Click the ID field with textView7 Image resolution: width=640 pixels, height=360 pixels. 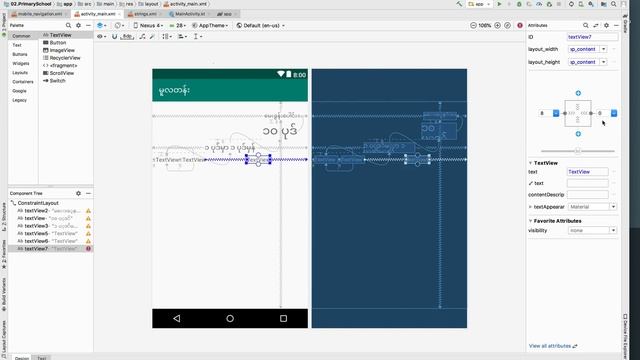click(592, 37)
